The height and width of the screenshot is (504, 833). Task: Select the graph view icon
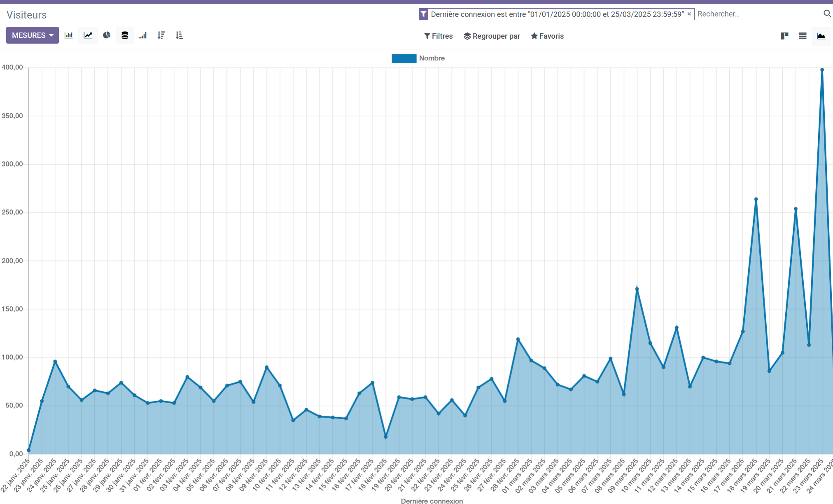(821, 36)
